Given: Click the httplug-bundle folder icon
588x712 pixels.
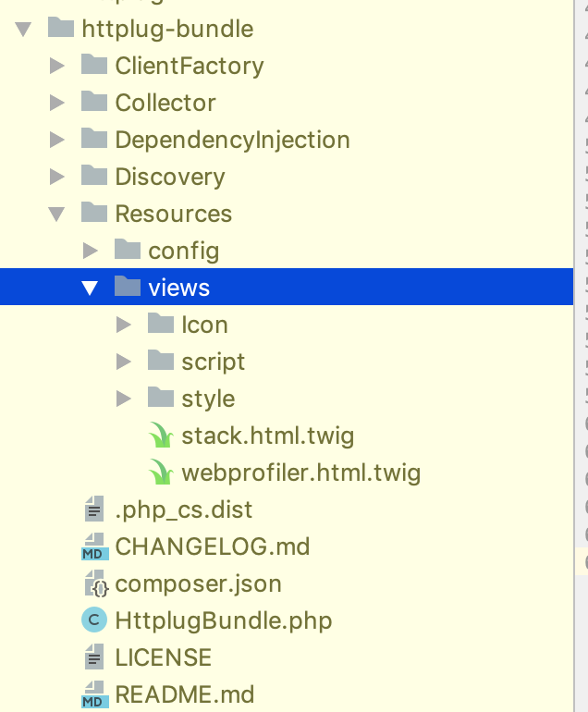Looking at the screenshot, I should pos(61,27).
